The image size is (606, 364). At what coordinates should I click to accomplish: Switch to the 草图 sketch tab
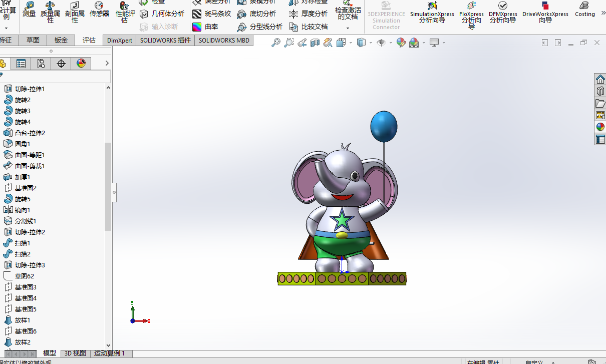tap(33, 40)
